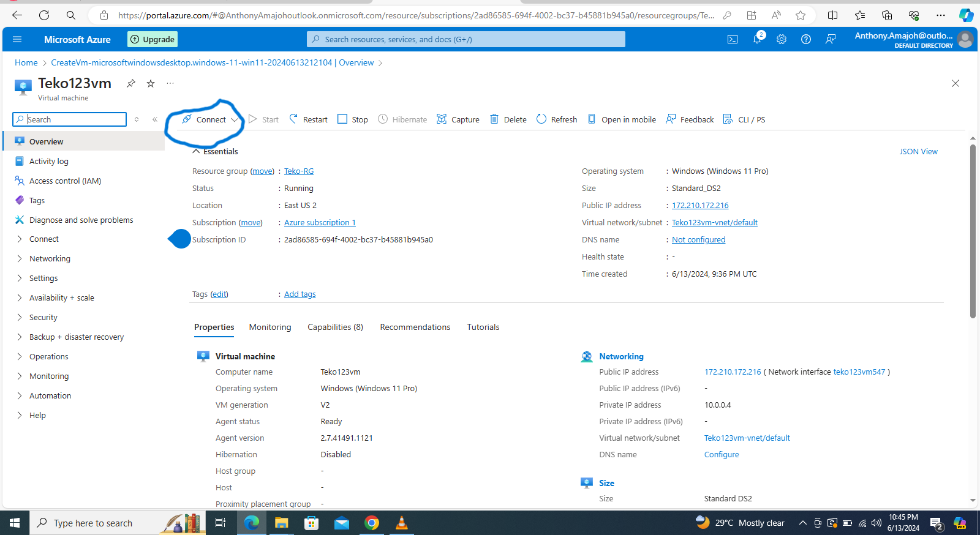This screenshot has height=535, width=980.
Task: Open the notifications bell
Action: pos(757,39)
